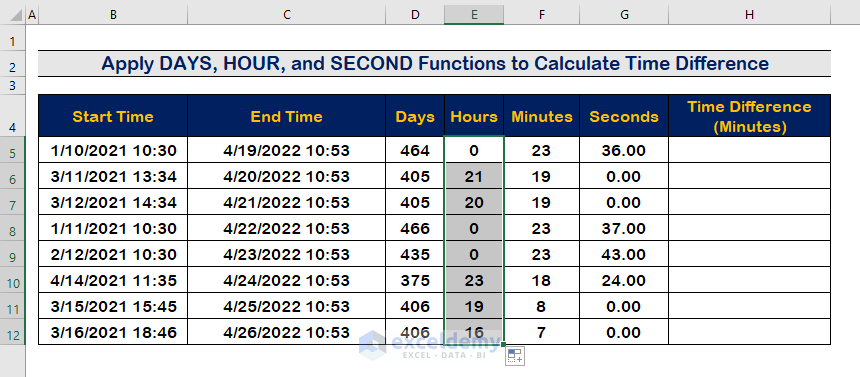Select Minutes cell showing 18
The image size is (860, 377).
coord(541,280)
